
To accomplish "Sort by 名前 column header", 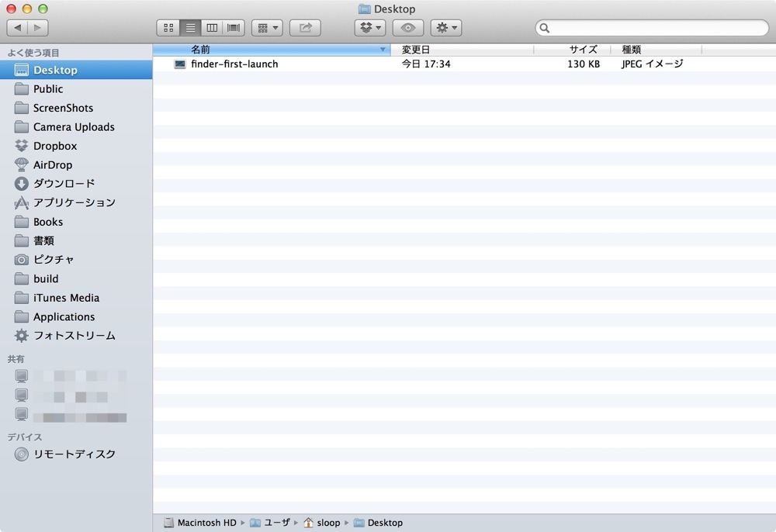I will [272, 50].
